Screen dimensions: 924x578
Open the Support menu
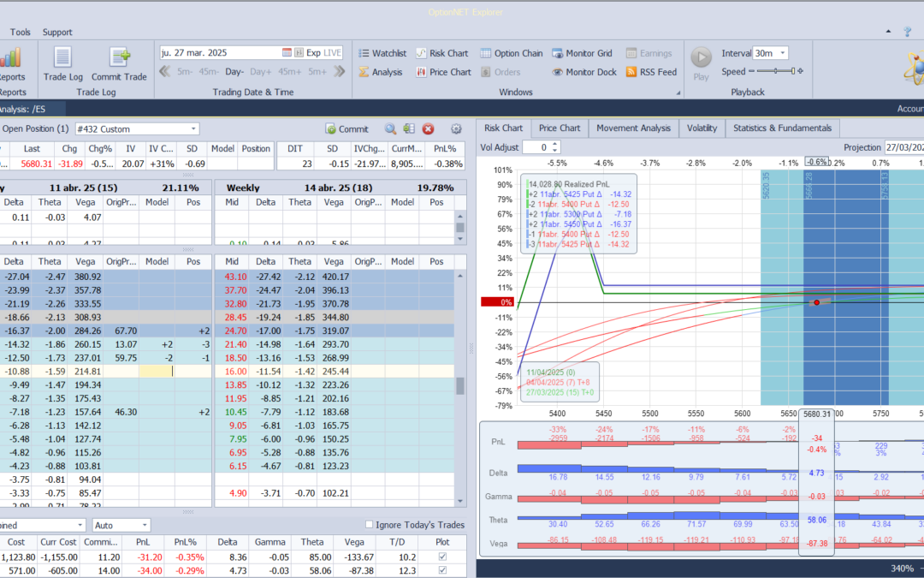point(57,32)
